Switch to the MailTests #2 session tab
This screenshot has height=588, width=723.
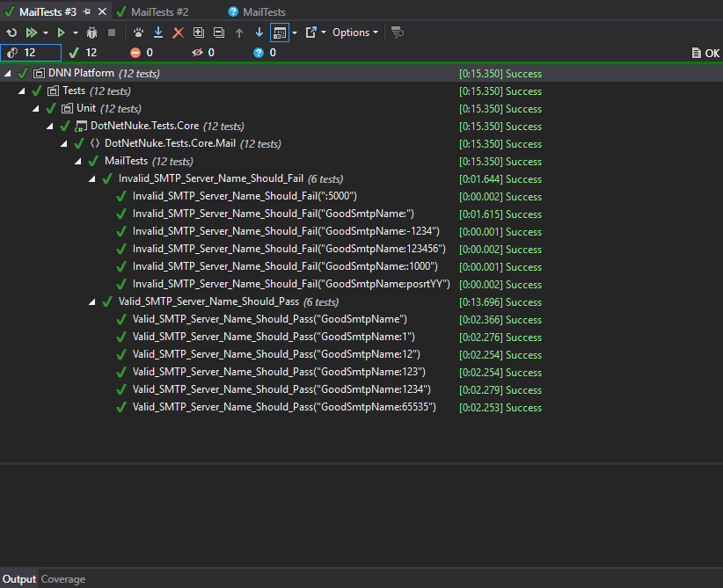pyautogui.click(x=158, y=11)
